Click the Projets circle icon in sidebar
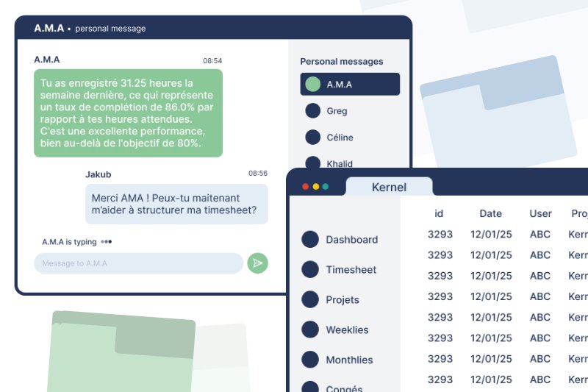Screen dimensions: 588x392 (x=311, y=299)
